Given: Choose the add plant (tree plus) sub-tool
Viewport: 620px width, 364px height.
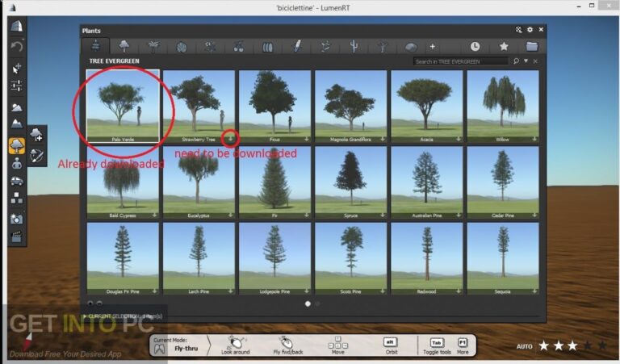Looking at the screenshot, I should point(36,135).
